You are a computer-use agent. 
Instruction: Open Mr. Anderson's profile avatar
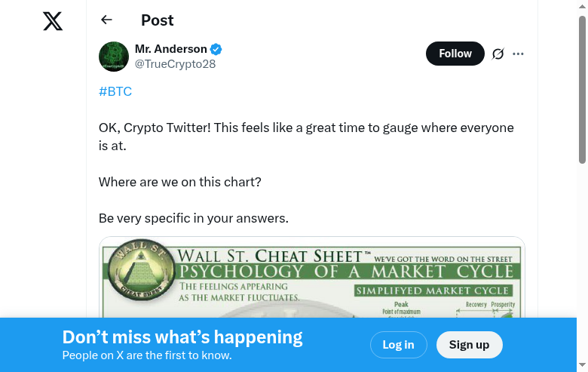click(x=113, y=57)
